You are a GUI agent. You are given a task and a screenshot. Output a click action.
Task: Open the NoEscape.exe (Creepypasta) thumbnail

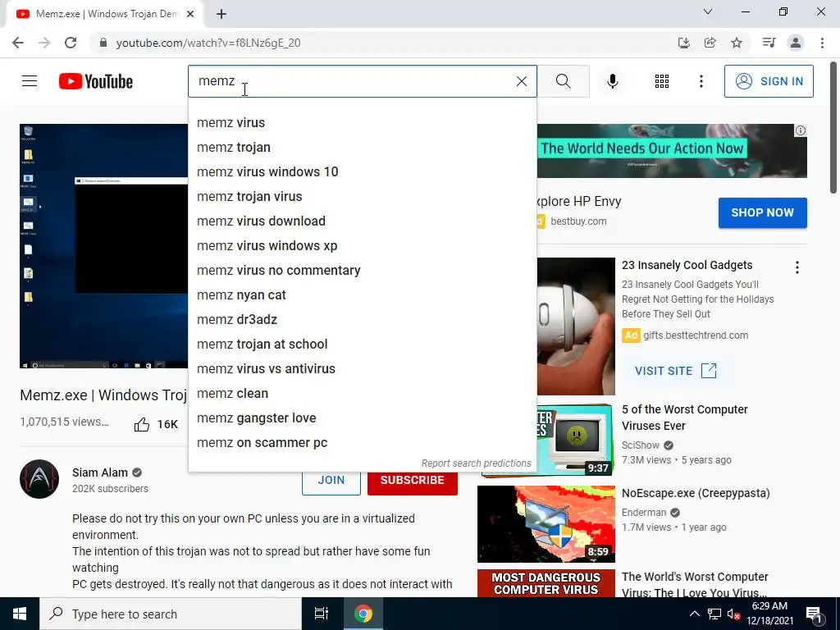click(x=546, y=524)
